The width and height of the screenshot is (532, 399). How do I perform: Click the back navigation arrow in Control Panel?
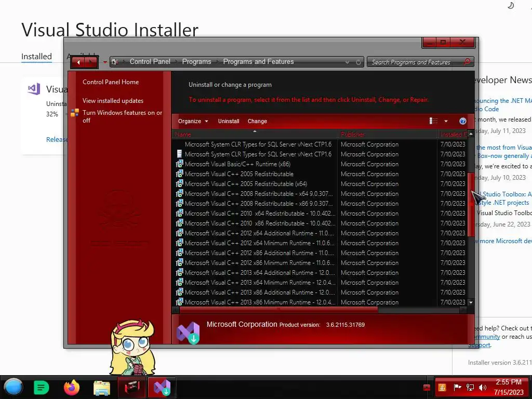click(x=78, y=62)
